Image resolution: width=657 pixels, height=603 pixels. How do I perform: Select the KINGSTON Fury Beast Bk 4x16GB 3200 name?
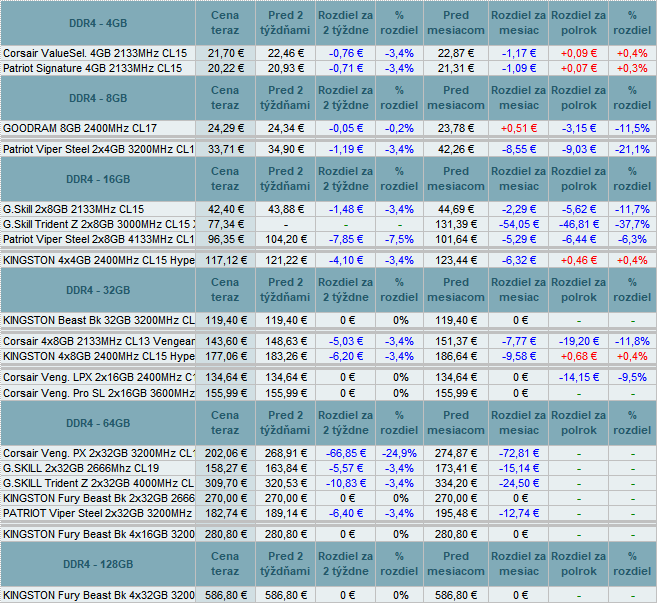point(98,534)
